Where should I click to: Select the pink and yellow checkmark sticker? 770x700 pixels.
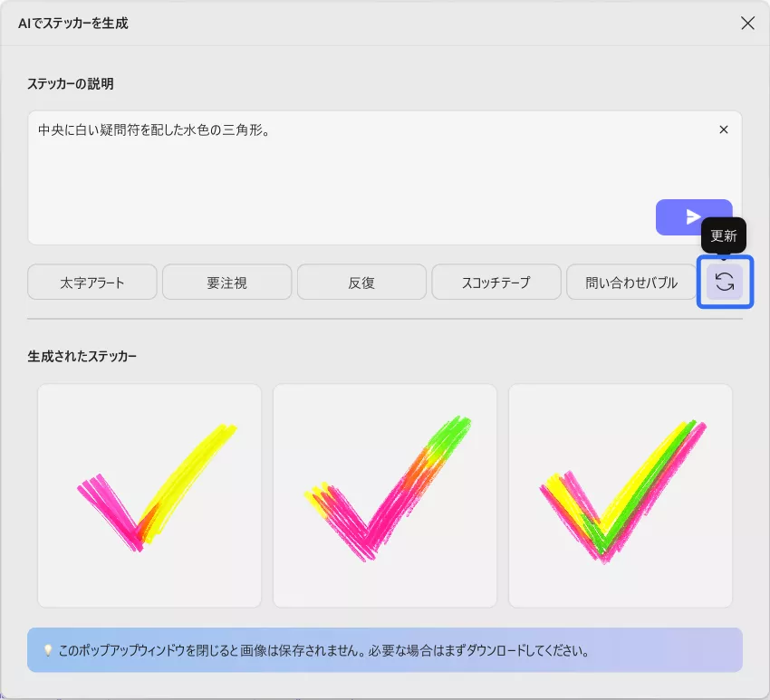tap(149, 495)
